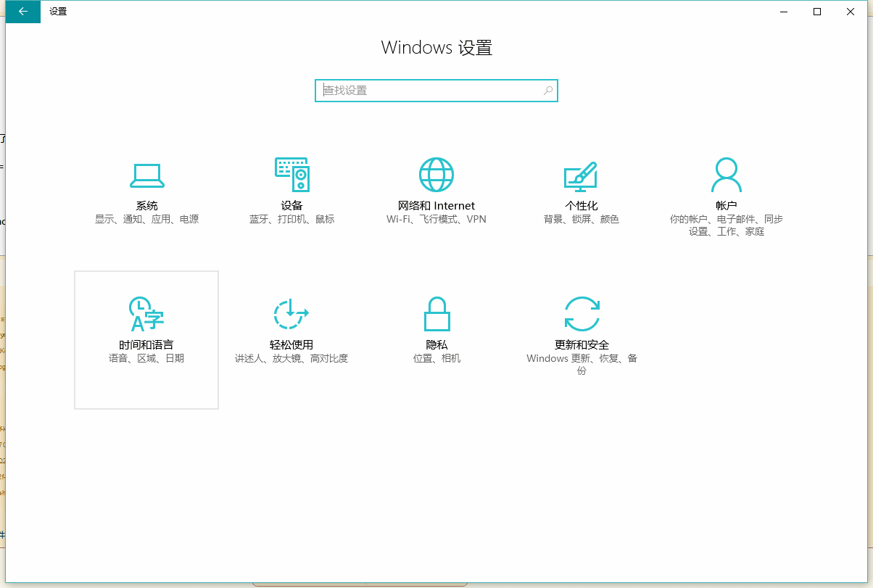Image resolution: width=873 pixels, height=588 pixels.
Task: Focus the 查找设置 search field
Action: pyautogui.click(x=428, y=91)
